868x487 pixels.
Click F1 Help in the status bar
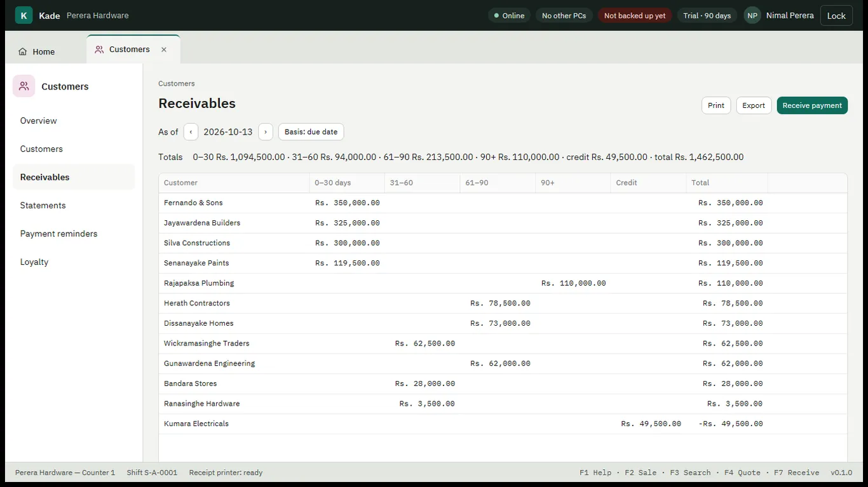coord(595,472)
